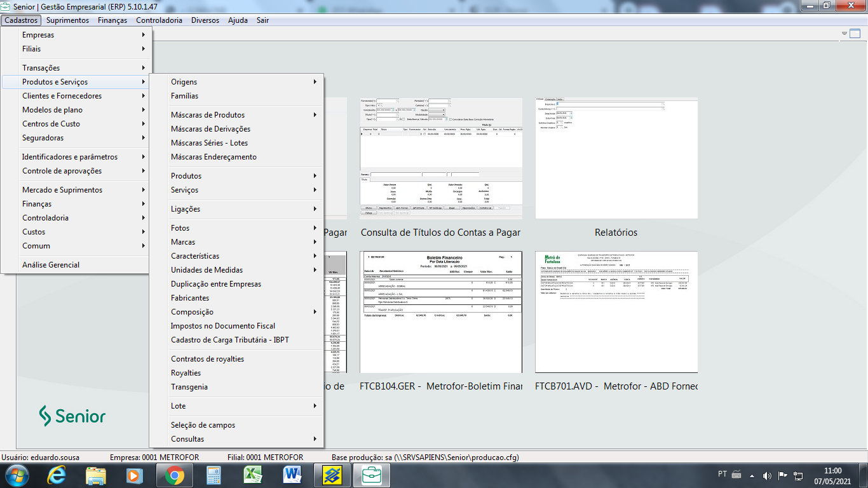Open Internet Explorer from the taskbar
The image size is (868, 488).
coord(57,474)
